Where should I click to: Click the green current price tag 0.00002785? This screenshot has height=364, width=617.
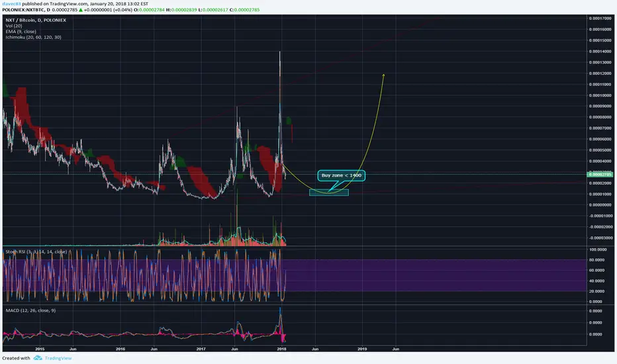600,174
